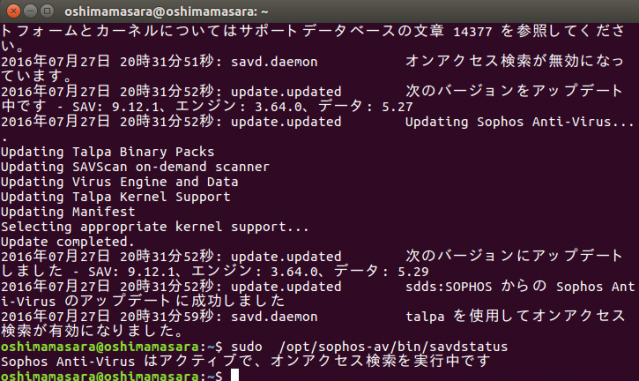Minimize the terminal window
The width and height of the screenshot is (639, 381).
(31, 11)
